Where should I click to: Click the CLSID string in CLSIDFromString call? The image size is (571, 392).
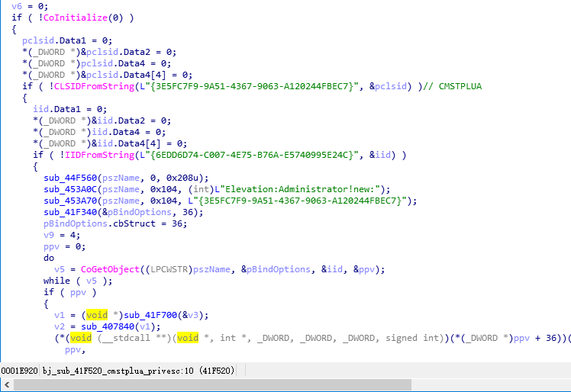pyautogui.click(x=249, y=86)
